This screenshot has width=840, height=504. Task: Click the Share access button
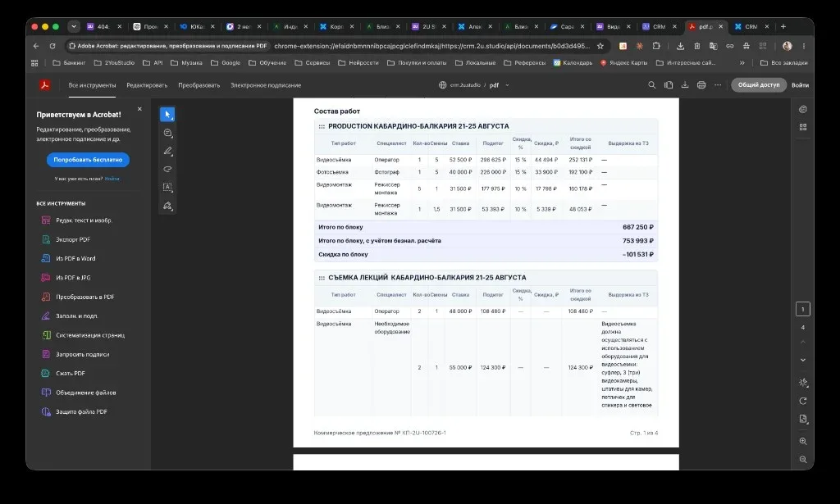pyautogui.click(x=759, y=85)
